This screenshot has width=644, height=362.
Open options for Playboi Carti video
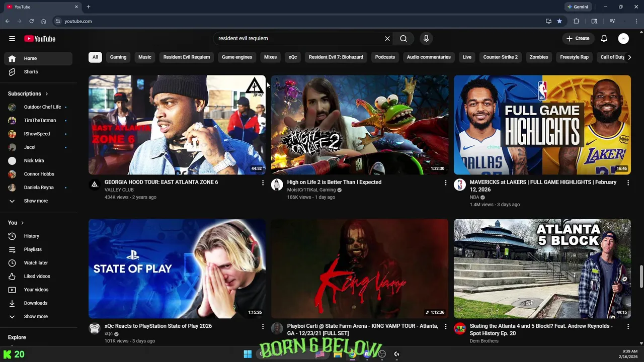pos(445,327)
